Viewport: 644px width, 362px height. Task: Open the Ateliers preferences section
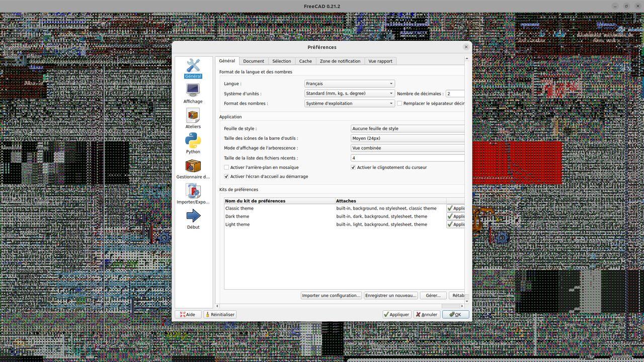coord(193,119)
